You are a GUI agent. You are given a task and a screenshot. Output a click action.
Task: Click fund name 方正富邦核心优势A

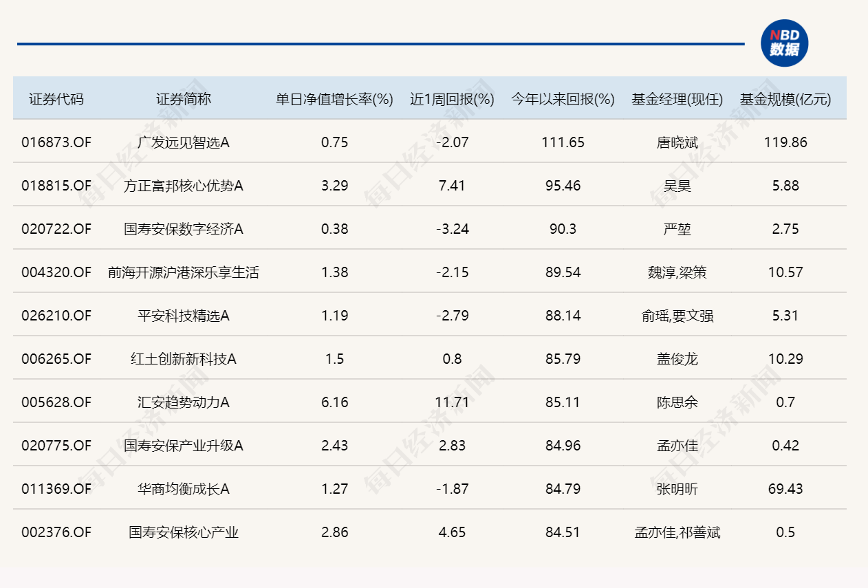coord(184,186)
